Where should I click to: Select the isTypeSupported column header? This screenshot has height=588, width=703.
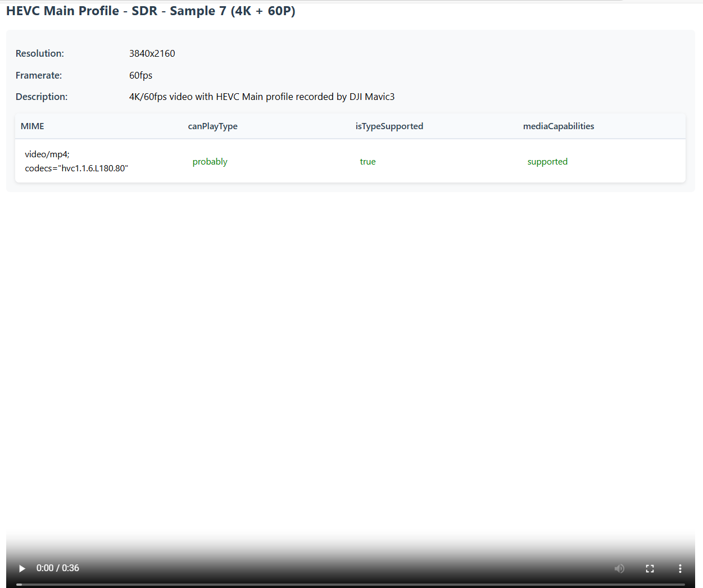click(389, 126)
